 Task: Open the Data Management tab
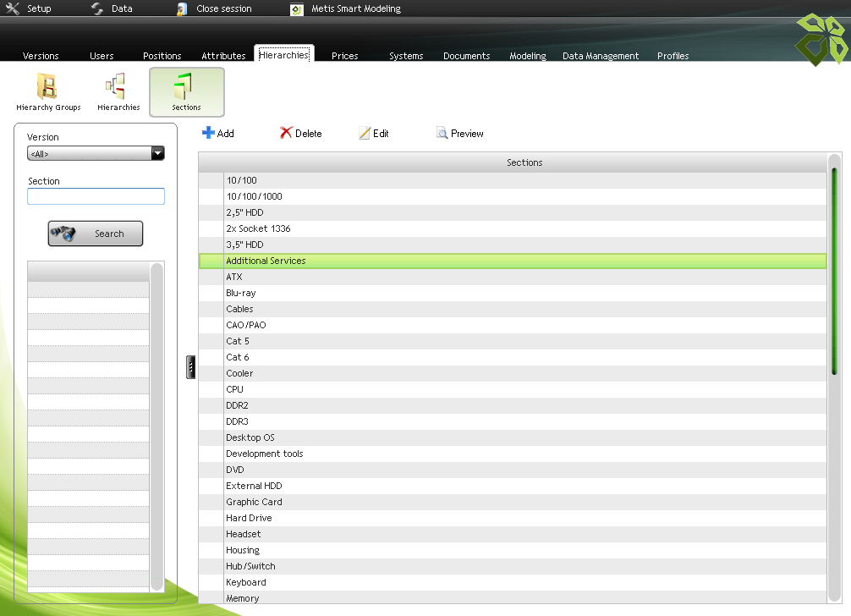click(601, 56)
